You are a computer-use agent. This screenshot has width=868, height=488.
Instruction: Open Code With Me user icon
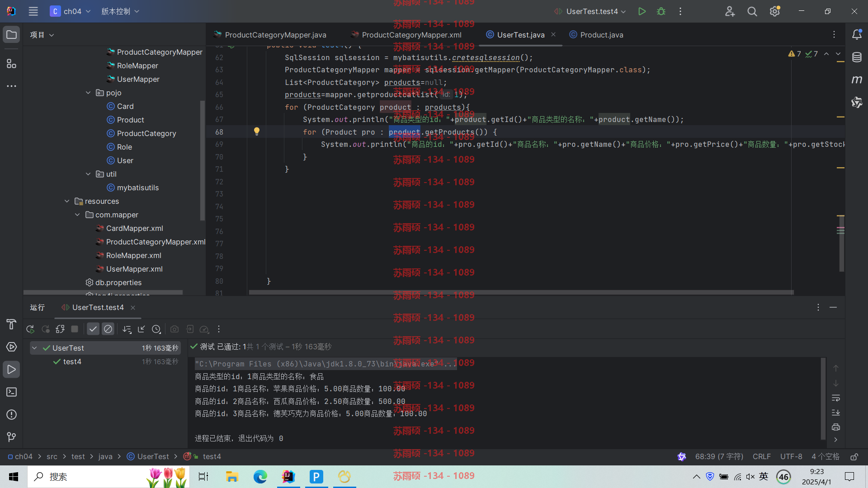pyautogui.click(x=730, y=11)
